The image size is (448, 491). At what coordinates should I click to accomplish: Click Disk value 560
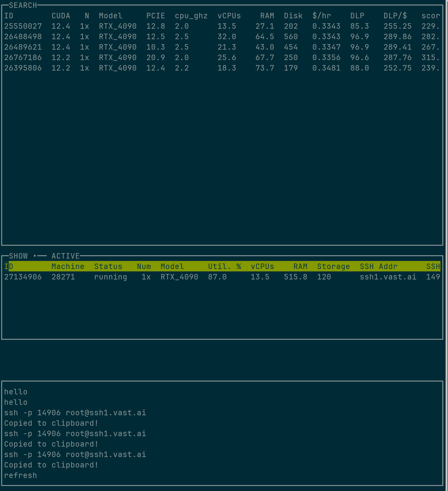[x=291, y=37]
